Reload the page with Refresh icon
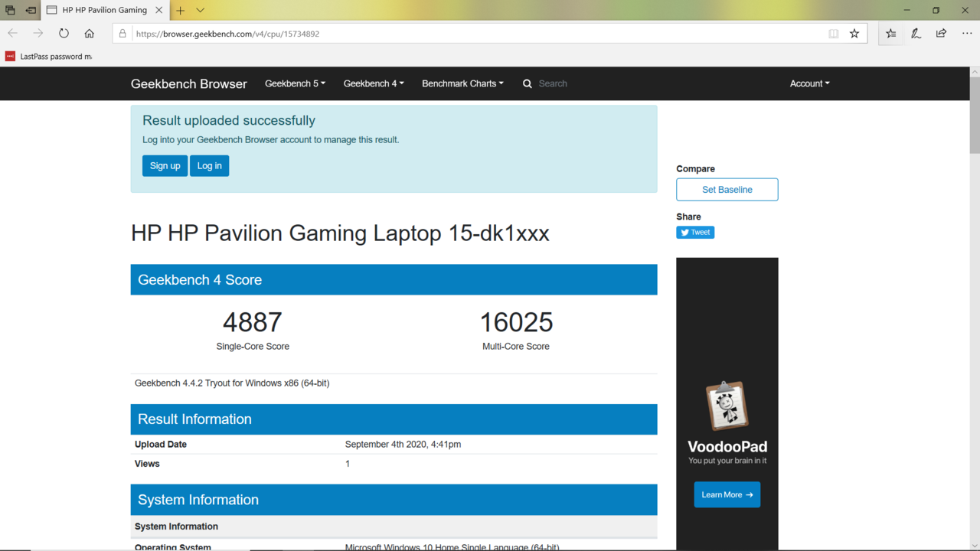980x551 pixels. click(64, 34)
